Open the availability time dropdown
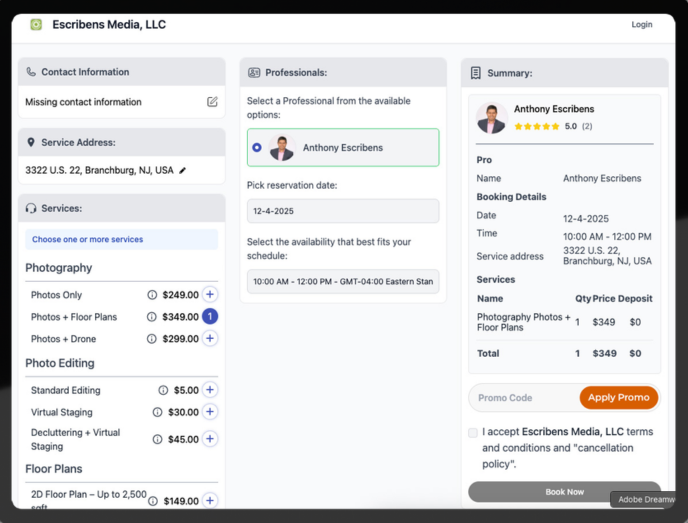Viewport: 688px width, 523px height. click(343, 281)
